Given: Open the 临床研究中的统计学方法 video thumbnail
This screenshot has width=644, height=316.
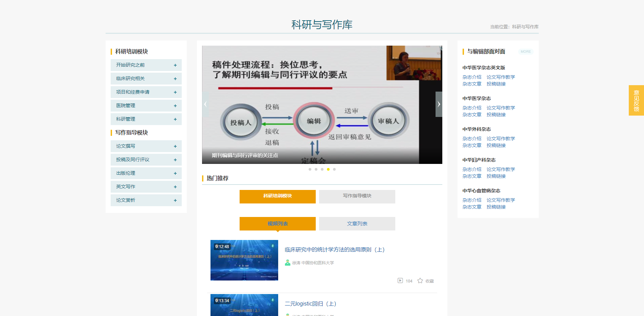Looking at the screenshot, I should click(244, 260).
